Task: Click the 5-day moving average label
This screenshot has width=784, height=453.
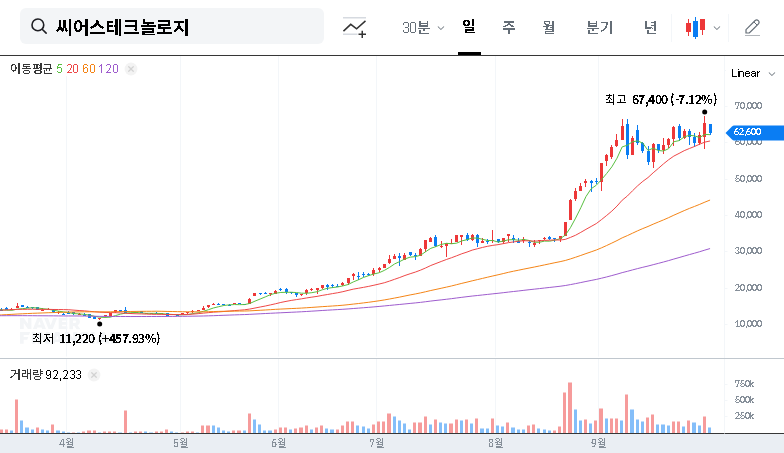Action: (60, 69)
